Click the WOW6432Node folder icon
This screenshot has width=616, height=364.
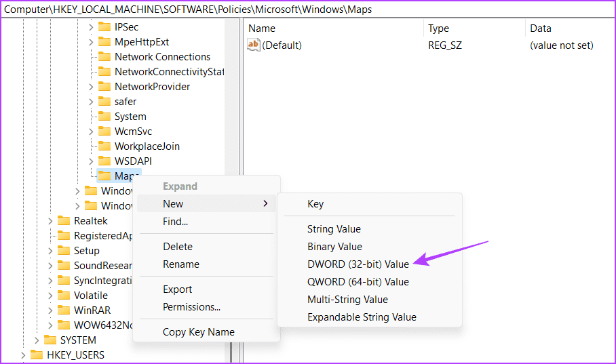coord(64,325)
